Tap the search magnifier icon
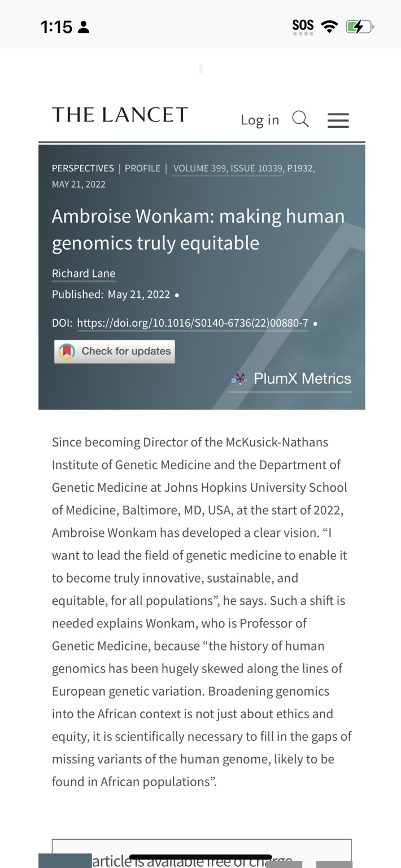 300,119
